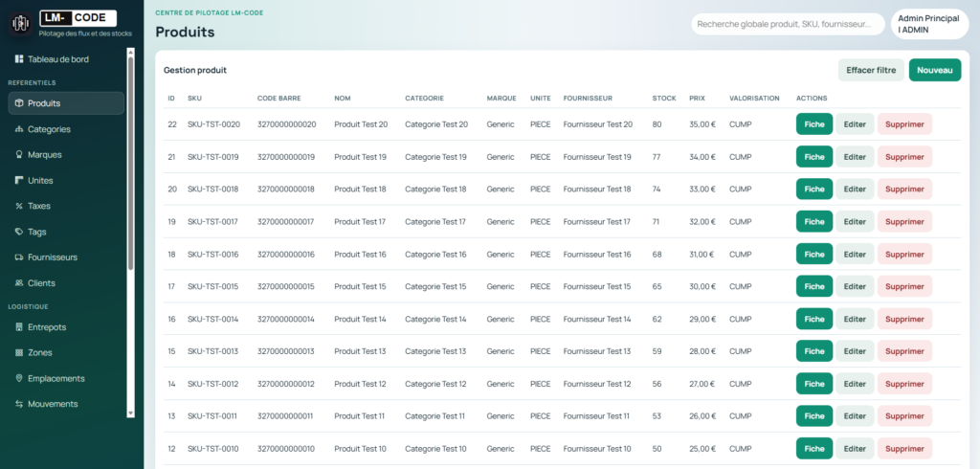Open the Tableau de bord dashboard icon

tap(19, 59)
